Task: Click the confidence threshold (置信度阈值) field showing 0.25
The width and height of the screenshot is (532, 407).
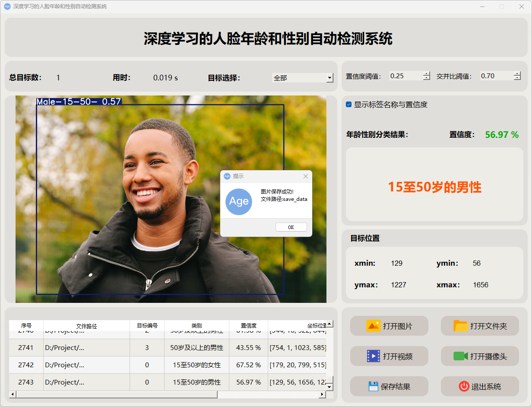Action: pos(405,76)
